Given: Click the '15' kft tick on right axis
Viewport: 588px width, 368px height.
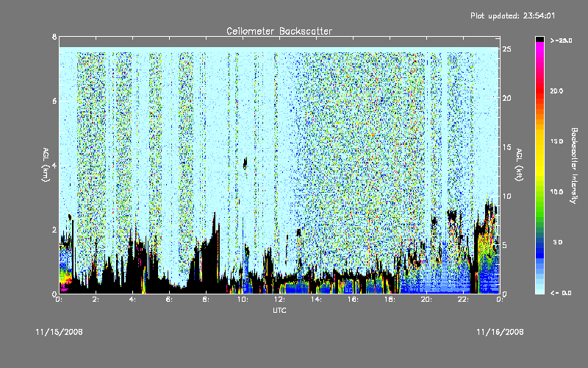Looking at the screenshot, I should click(x=506, y=147).
